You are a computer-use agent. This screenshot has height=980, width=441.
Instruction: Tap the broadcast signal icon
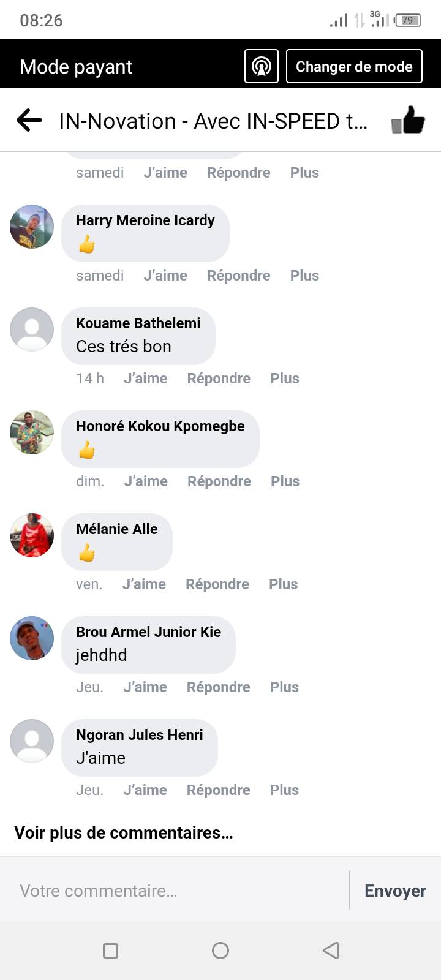click(x=262, y=66)
